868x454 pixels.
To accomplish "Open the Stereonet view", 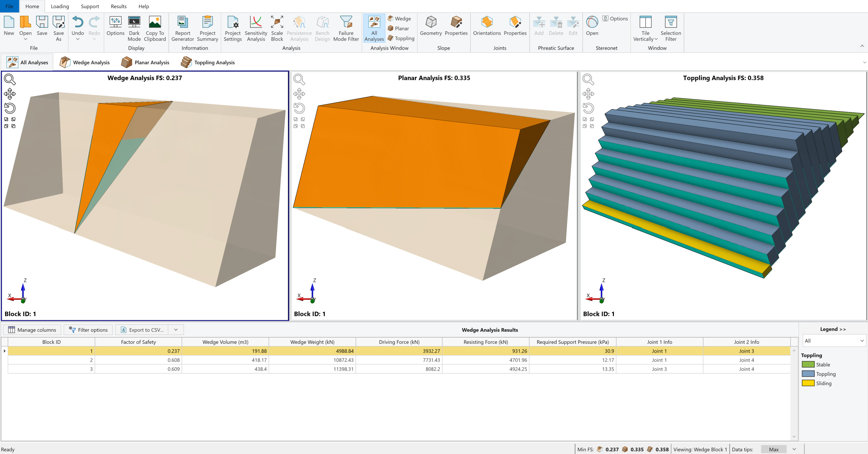I will (x=592, y=26).
